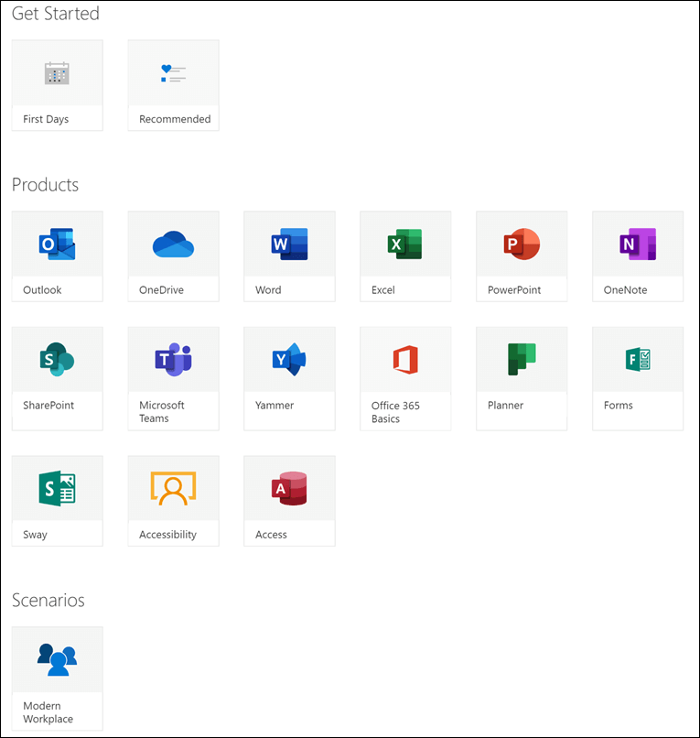The image size is (700, 738).
Task: Click the First Days label
Action: click(46, 119)
